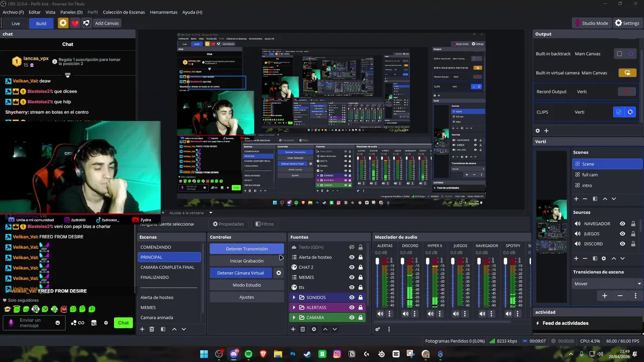Open chat settings gear icon

pos(106,323)
